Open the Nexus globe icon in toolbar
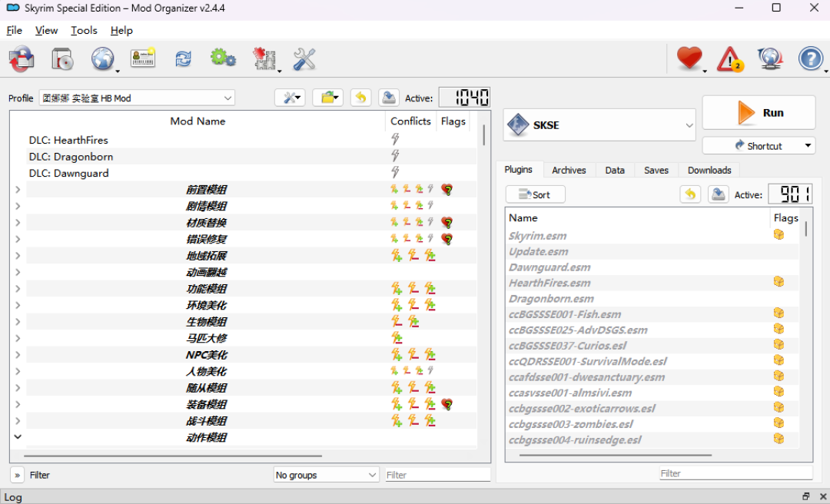Viewport: 830px width, 504px height. click(103, 58)
